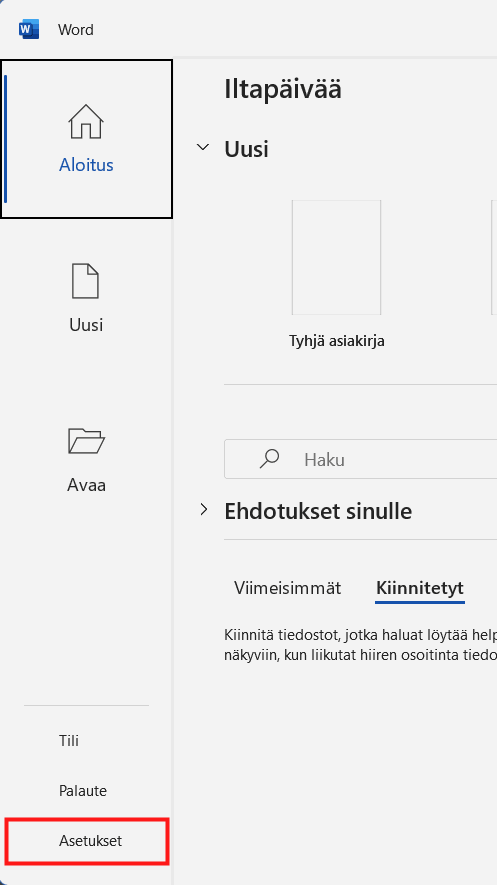Open Palaute feedback page
Viewport: 497px width, 885px height.
pos(83,791)
